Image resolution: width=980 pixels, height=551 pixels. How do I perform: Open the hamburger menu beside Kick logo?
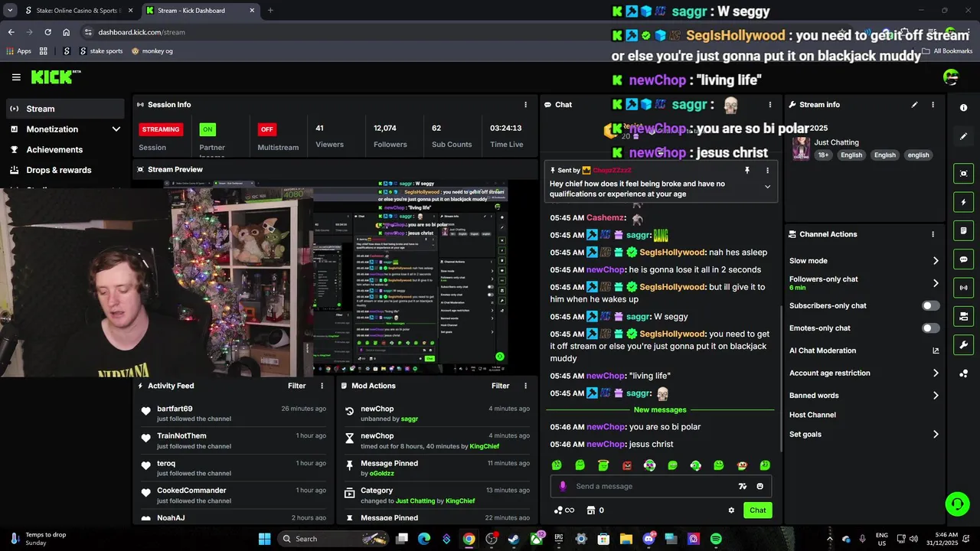16,77
